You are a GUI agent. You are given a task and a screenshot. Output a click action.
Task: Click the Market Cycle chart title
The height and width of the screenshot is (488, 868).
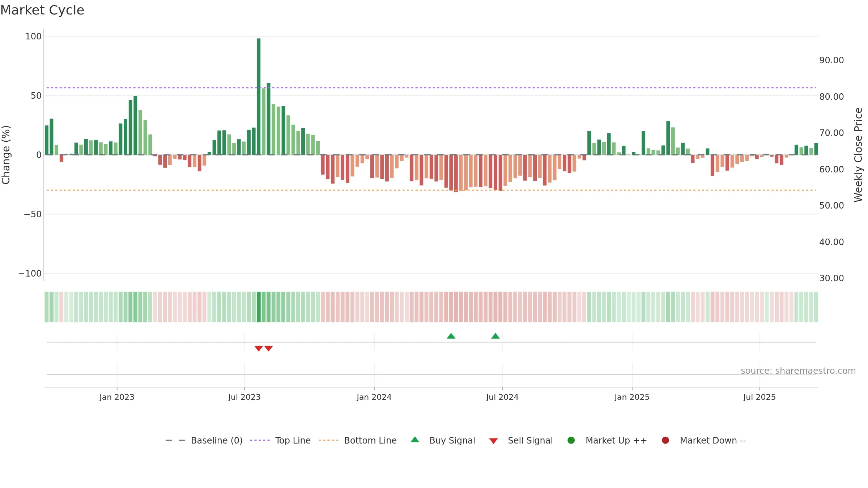pos(42,10)
